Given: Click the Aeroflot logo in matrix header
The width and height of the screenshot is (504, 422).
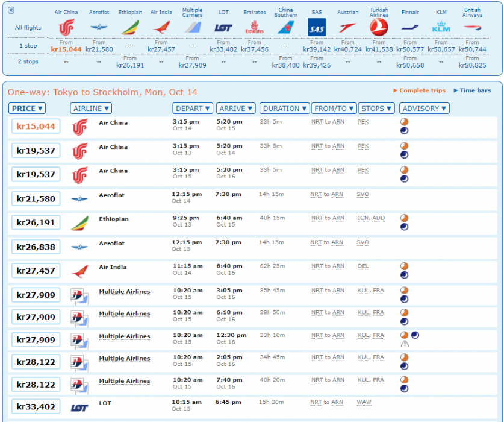Looking at the screenshot, I should (99, 27).
